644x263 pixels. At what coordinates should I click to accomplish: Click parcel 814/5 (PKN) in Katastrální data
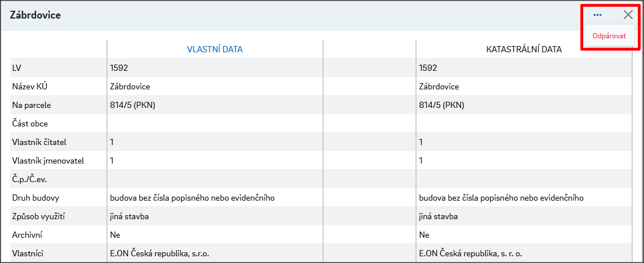[441, 105]
